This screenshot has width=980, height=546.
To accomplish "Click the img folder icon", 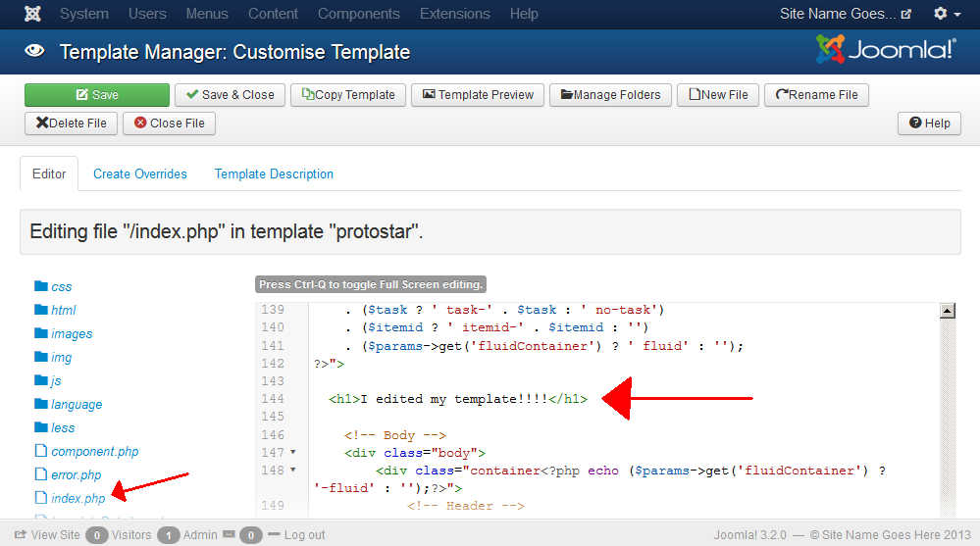I will click(x=41, y=357).
